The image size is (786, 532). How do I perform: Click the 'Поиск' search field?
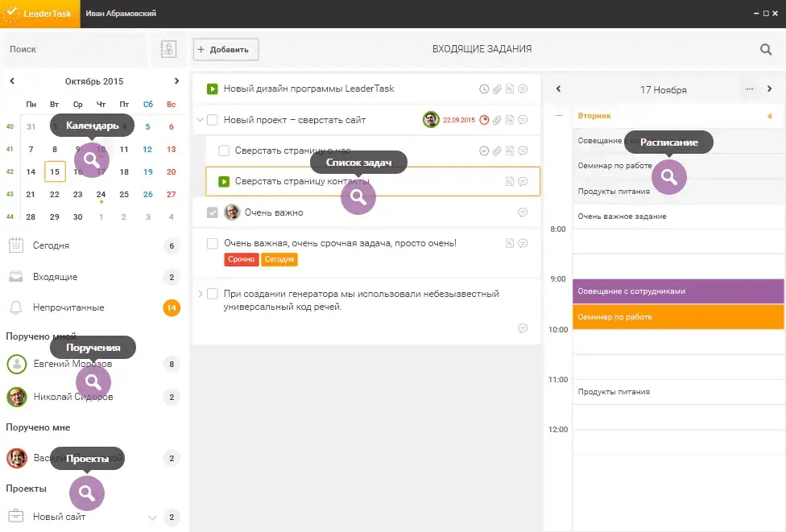coord(74,49)
